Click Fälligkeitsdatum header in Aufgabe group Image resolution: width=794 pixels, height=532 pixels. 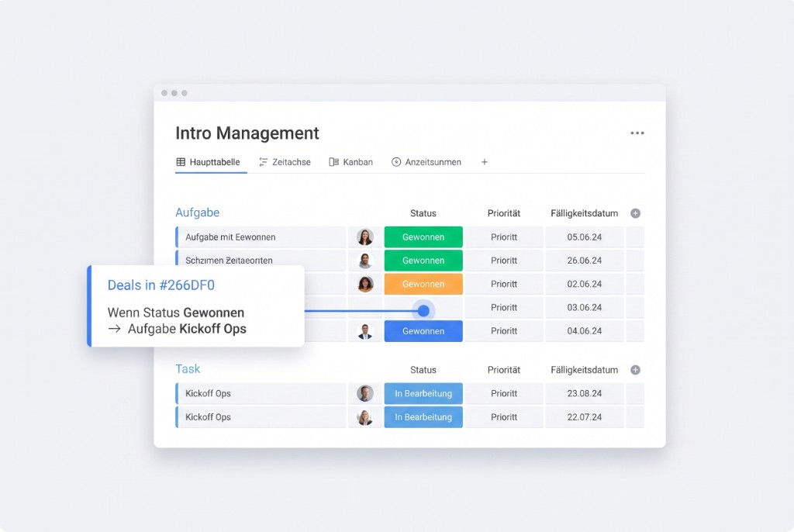(x=585, y=213)
